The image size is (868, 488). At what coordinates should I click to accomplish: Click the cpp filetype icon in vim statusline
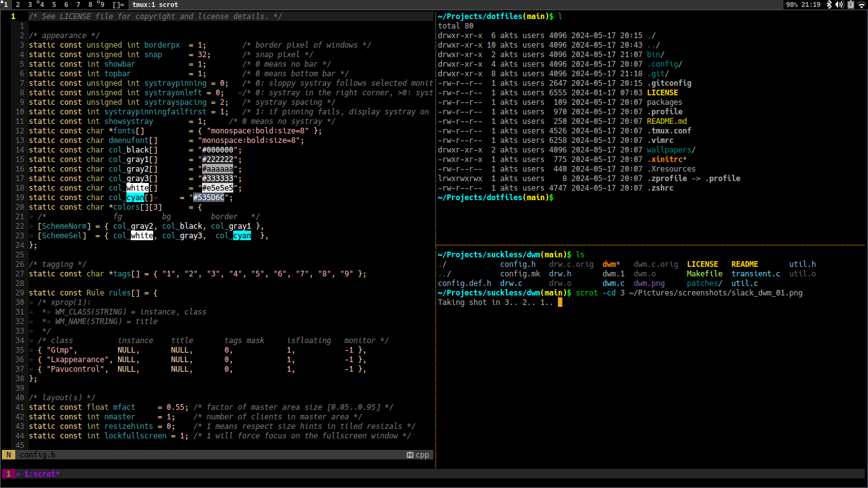coord(410,455)
